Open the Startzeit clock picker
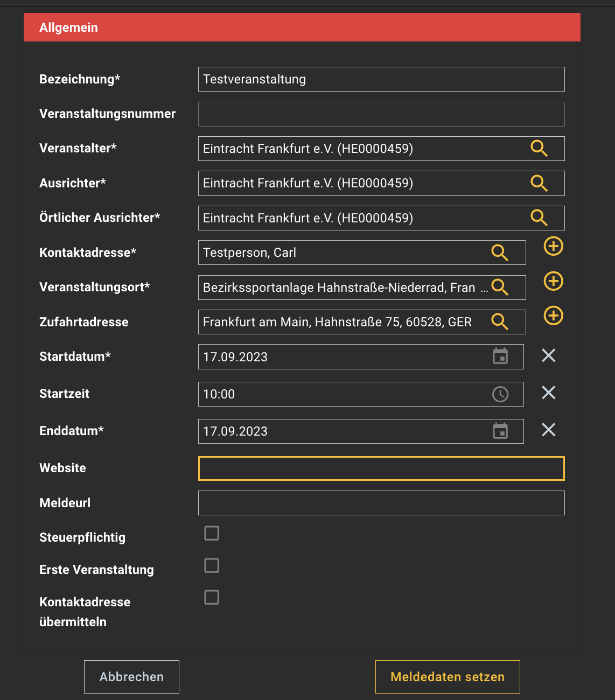Image resolution: width=615 pixels, height=700 pixels. point(500,394)
